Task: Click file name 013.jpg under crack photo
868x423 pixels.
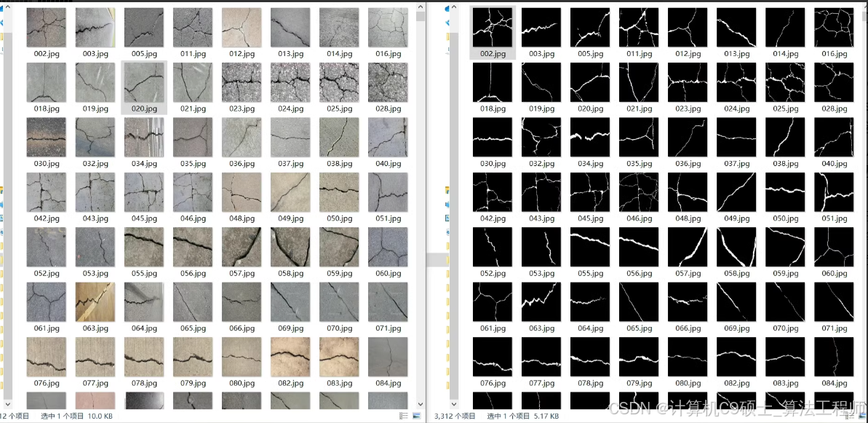Action: [290, 54]
